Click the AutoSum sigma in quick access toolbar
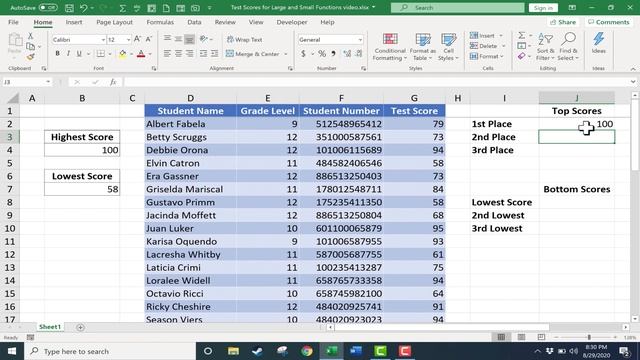640x360 pixels. click(122, 8)
